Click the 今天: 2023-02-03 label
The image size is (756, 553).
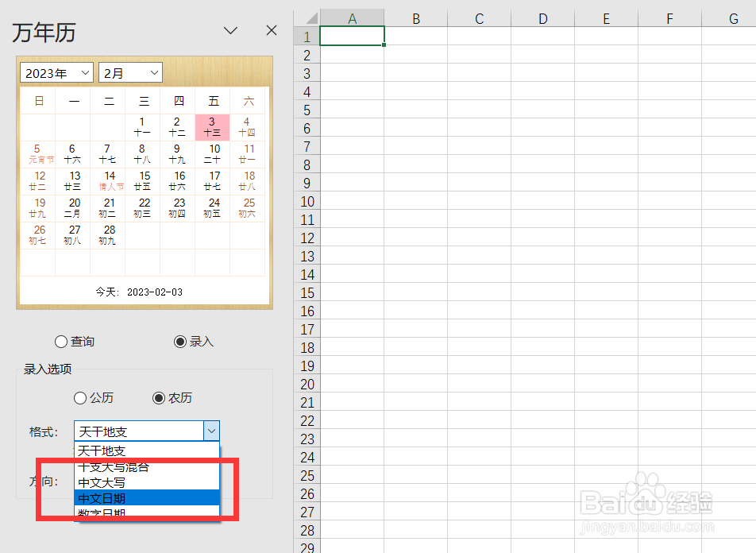click(x=139, y=292)
